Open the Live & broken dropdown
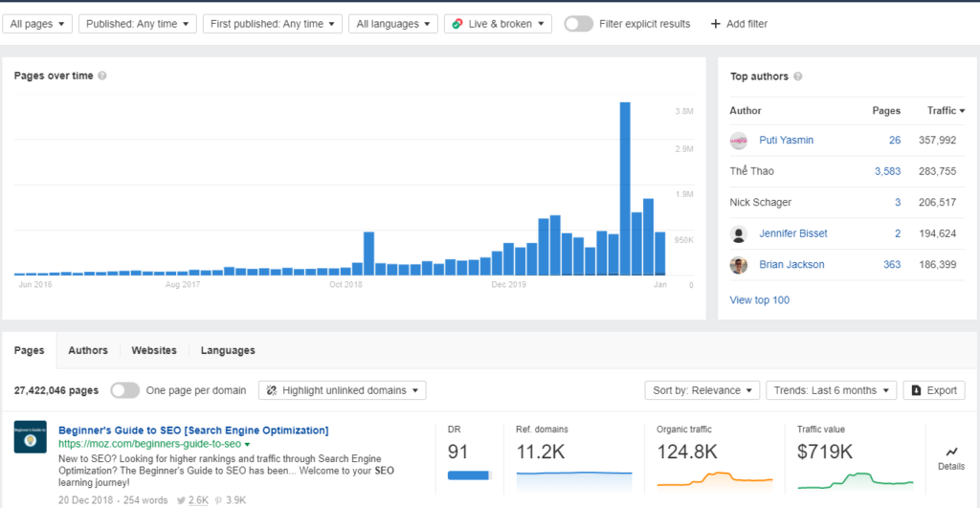 tap(498, 24)
